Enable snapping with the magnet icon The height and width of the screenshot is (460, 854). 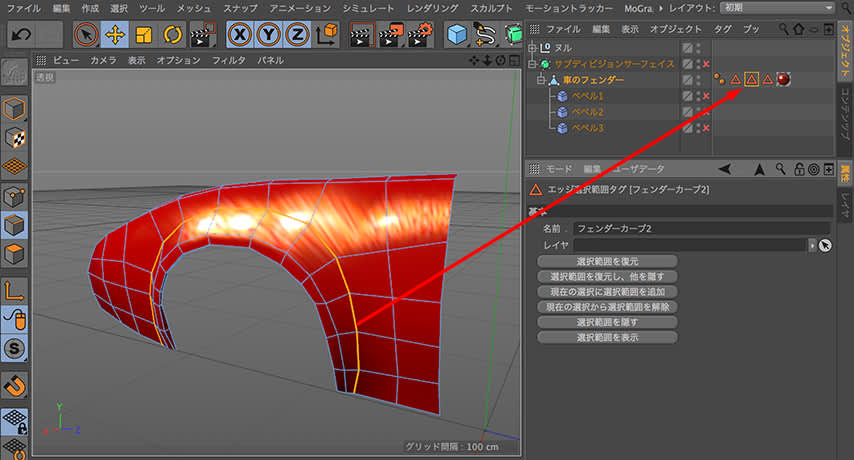(15, 385)
